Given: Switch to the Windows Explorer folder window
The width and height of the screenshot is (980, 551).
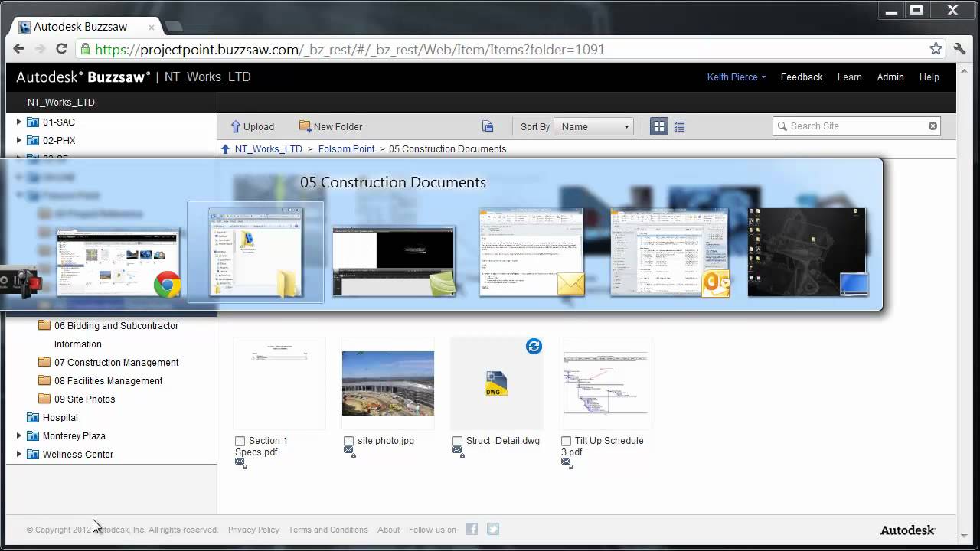Looking at the screenshot, I should [x=256, y=253].
